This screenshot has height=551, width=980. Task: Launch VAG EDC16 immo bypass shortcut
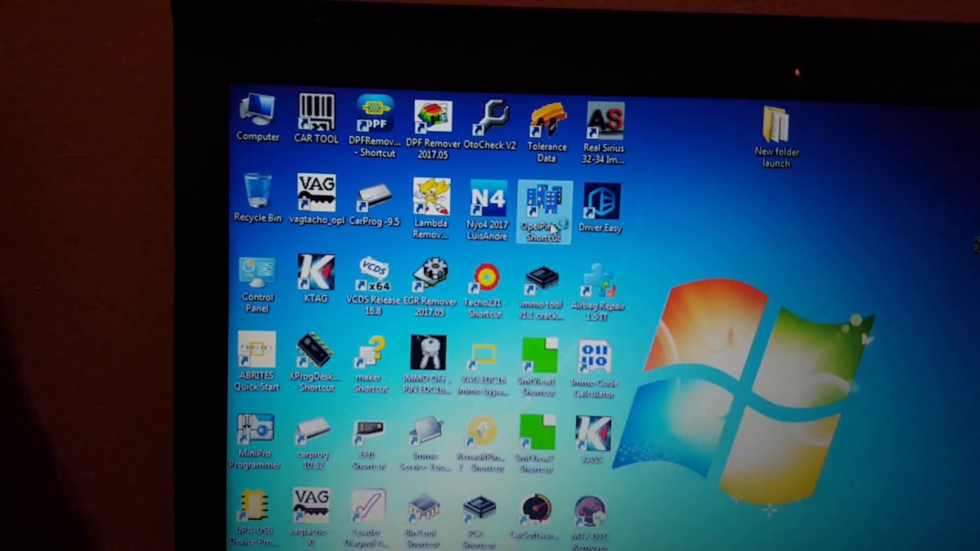[483, 369]
